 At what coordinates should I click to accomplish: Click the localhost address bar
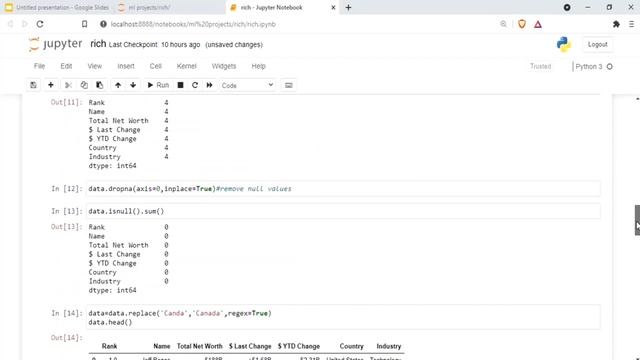(x=193, y=24)
